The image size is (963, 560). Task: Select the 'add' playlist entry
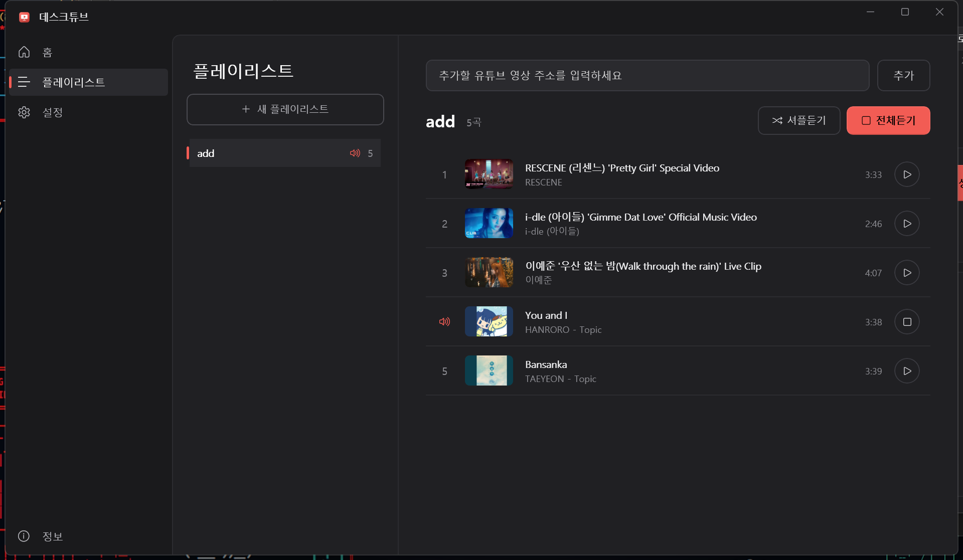pyautogui.click(x=283, y=153)
